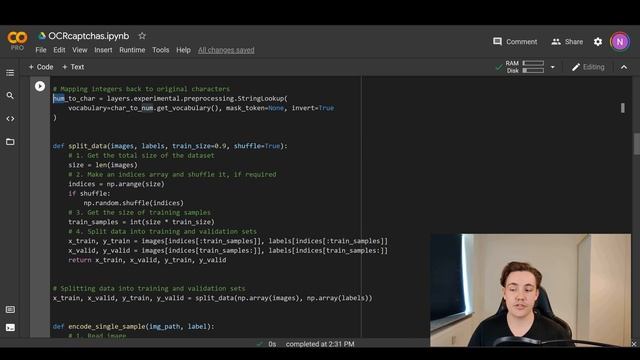Open the table of contents panel

[x=10, y=73]
